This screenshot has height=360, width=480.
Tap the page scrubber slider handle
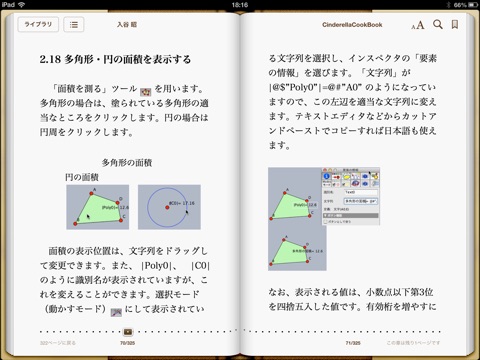pyautogui.click(x=128, y=332)
